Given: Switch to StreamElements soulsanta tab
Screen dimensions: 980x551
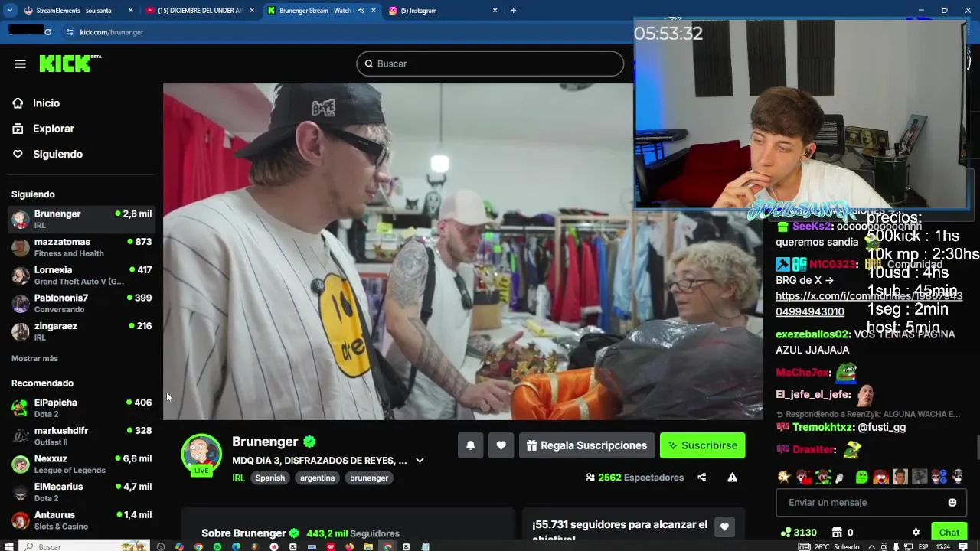Looking at the screenshot, I should point(77,11).
